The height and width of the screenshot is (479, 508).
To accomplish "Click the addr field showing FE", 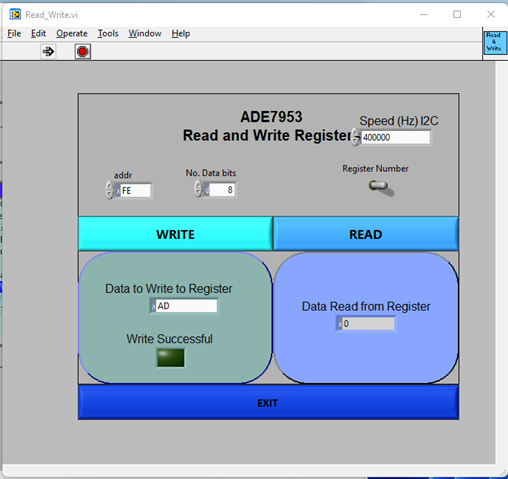I will (x=135, y=191).
